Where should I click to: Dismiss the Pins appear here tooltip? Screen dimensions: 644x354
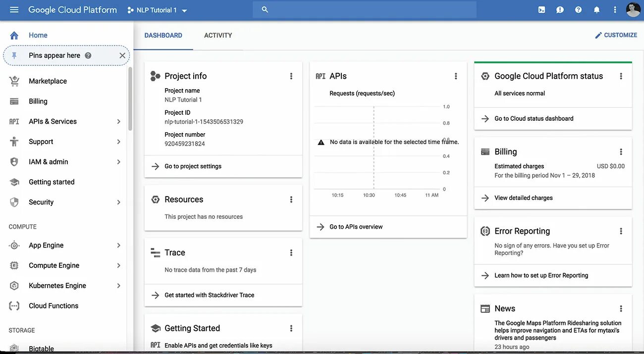click(x=121, y=55)
